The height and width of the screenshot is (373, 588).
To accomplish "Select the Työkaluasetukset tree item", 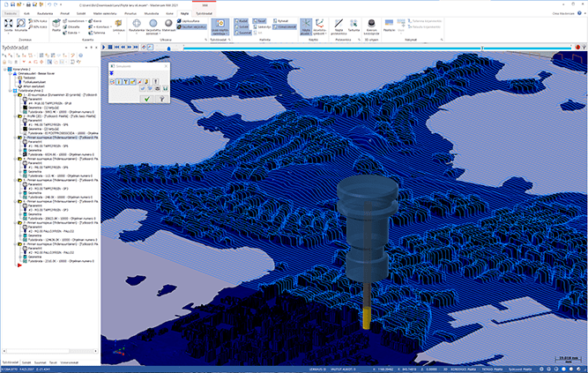I will click(x=34, y=82).
